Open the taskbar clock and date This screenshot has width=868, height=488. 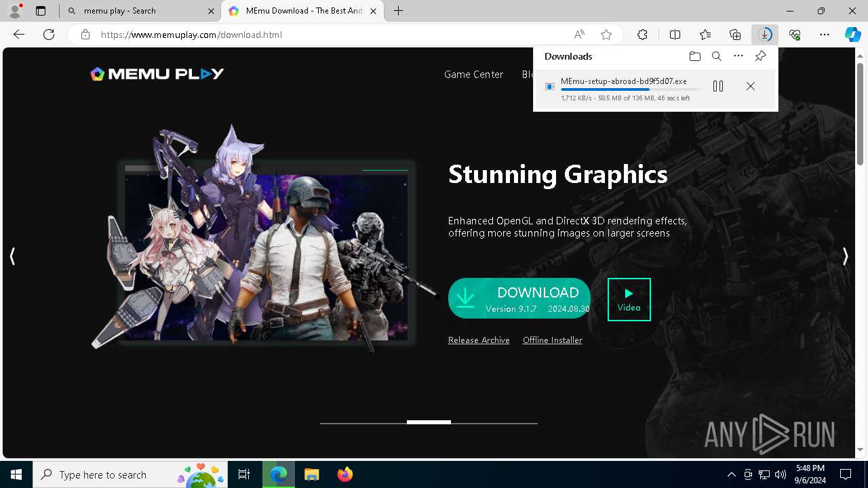point(810,474)
